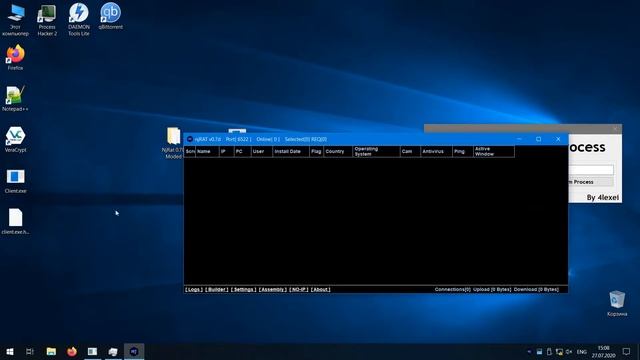The height and width of the screenshot is (360, 640).
Task: Select the Client.exe desktop icon
Action: (16, 180)
